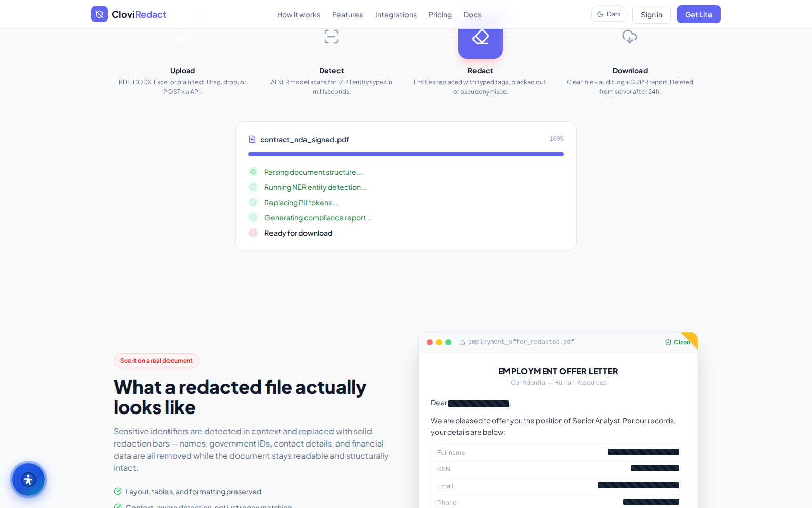The width and height of the screenshot is (812, 508).
Task: Toggle Dark mode theme
Action: (x=608, y=14)
